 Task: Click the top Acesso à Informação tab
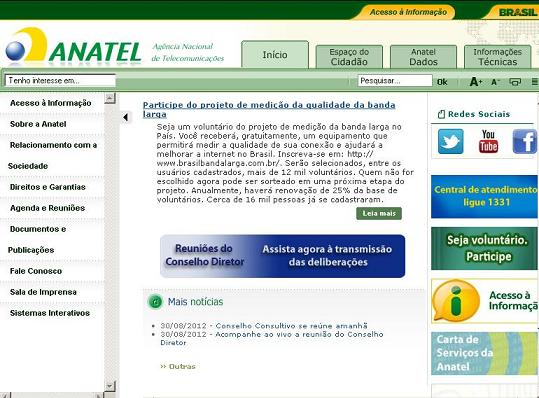click(408, 12)
